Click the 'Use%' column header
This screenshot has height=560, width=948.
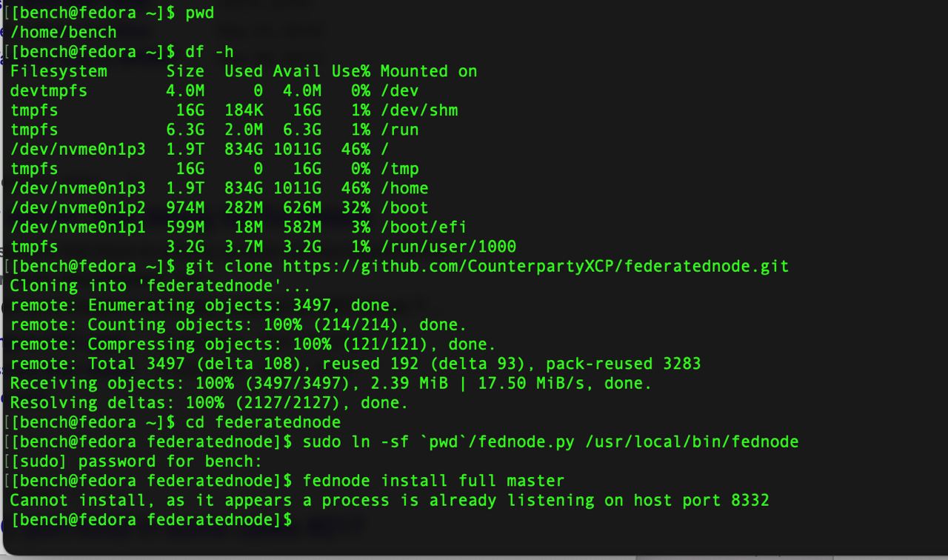(x=351, y=72)
